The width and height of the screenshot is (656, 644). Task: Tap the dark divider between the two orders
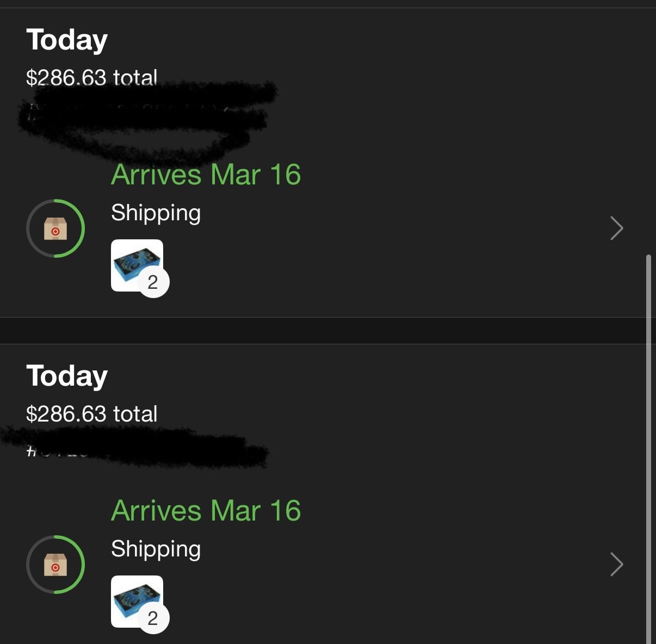point(326,331)
